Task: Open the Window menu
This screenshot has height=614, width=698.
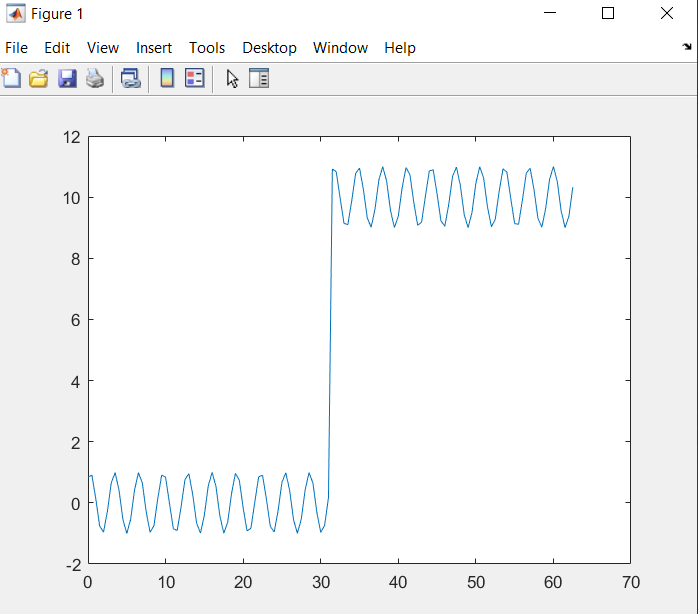Action: [340, 48]
